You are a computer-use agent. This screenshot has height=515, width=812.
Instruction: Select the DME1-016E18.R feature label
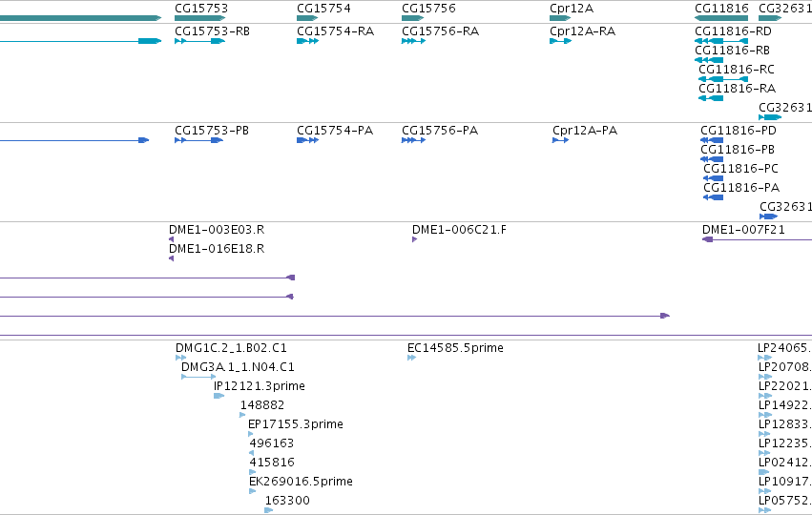coord(217,249)
